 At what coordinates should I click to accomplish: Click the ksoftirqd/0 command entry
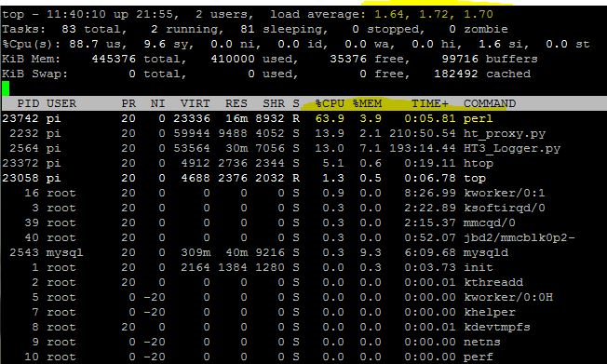[x=505, y=208]
